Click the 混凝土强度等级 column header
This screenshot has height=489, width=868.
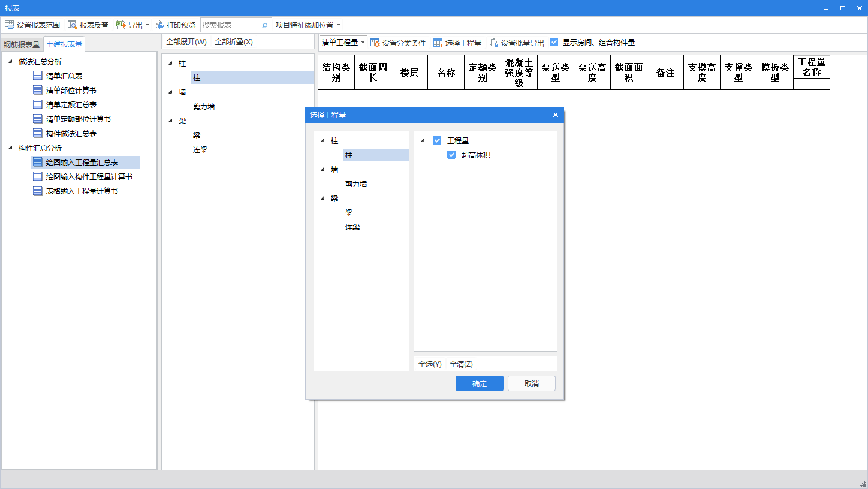(519, 73)
